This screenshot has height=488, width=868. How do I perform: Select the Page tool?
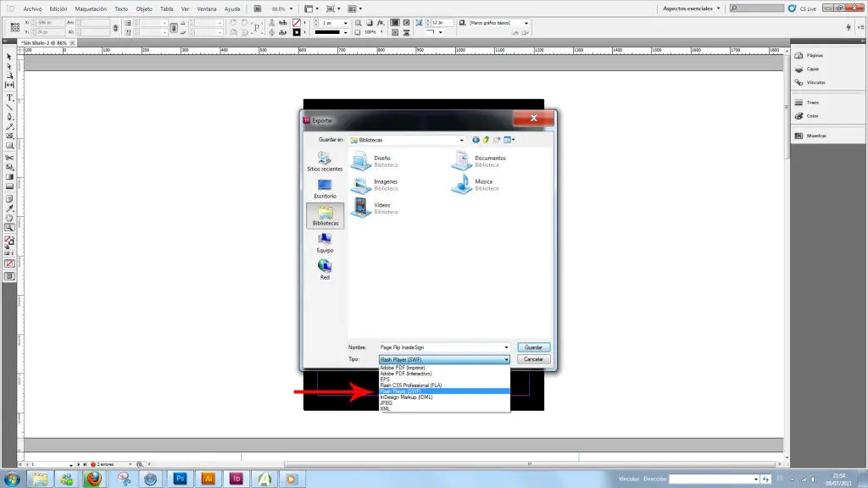coord(8,75)
